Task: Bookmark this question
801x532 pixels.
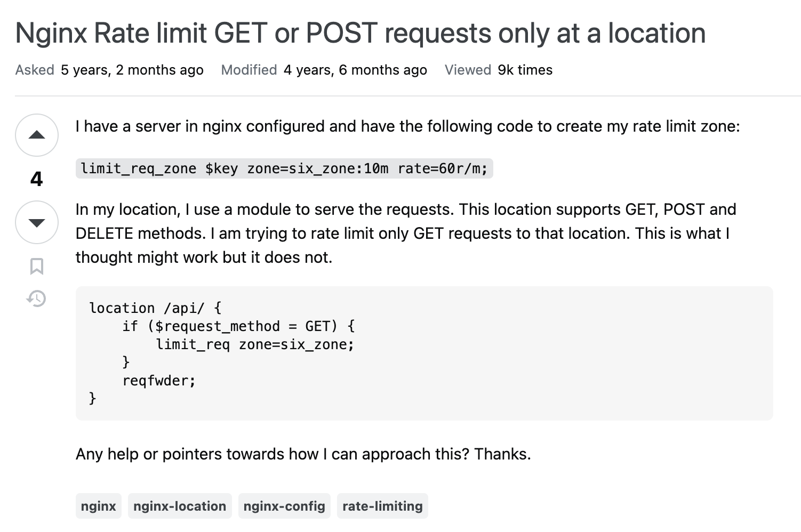Action: coord(36,266)
